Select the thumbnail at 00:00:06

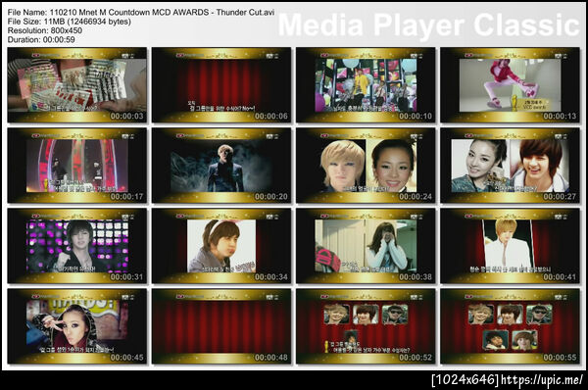point(221,85)
